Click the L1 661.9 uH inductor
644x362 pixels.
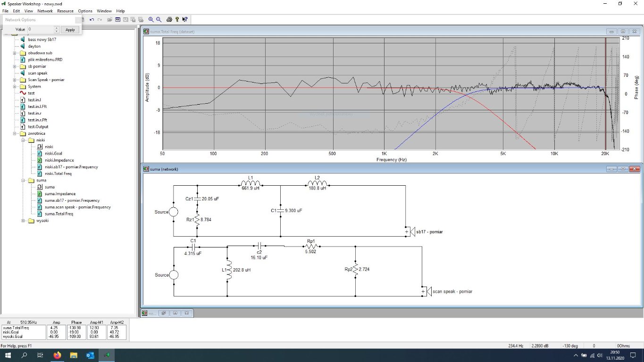[251, 184]
